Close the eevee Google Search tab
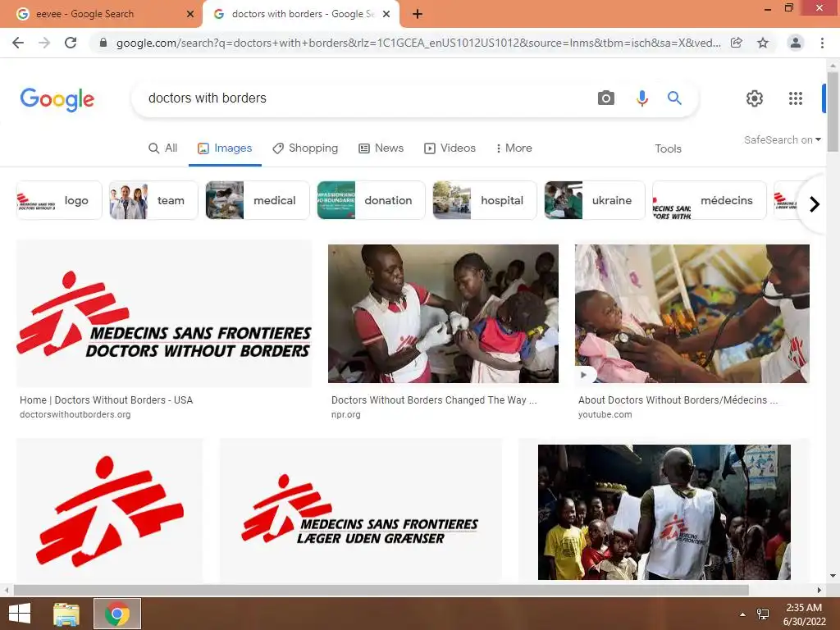840x630 pixels. point(190,15)
